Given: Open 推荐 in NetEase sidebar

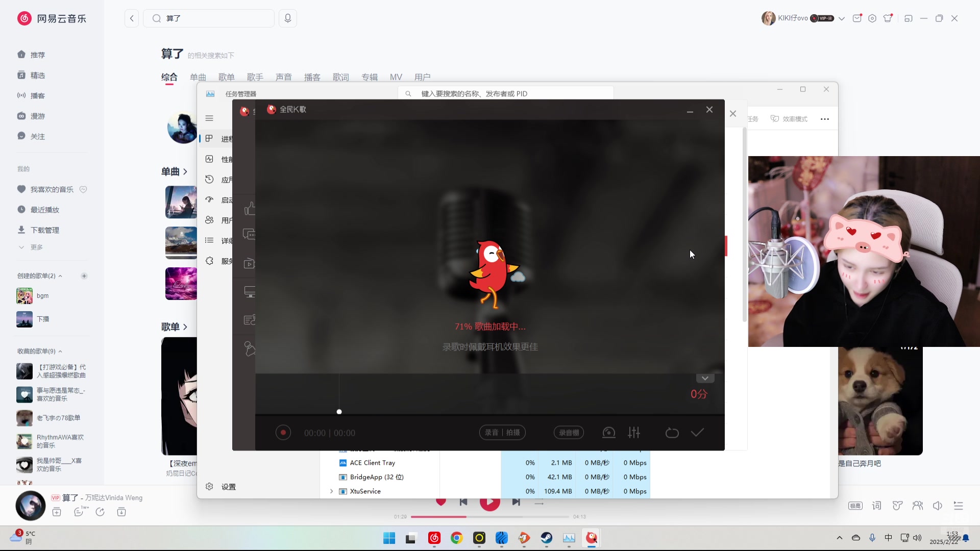Looking at the screenshot, I should point(38,55).
